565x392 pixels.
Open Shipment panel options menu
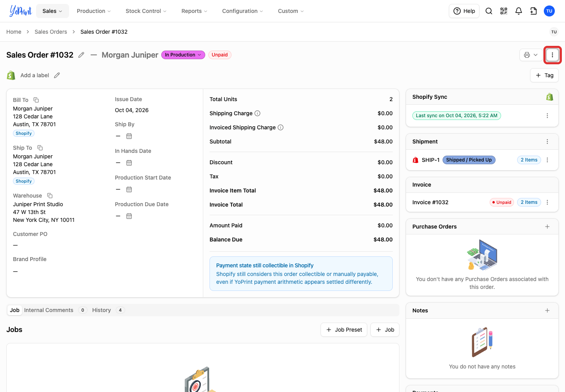[x=547, y=142]
